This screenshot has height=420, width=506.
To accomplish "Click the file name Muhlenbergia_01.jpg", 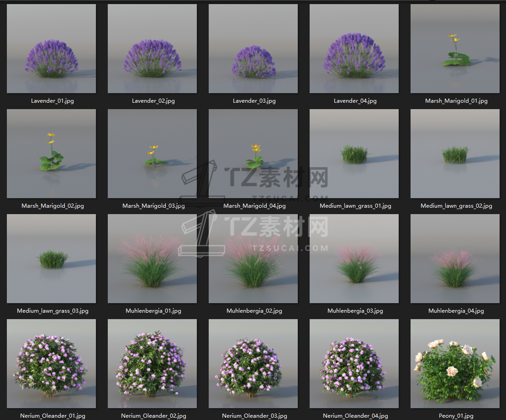I will pos(153,311).
